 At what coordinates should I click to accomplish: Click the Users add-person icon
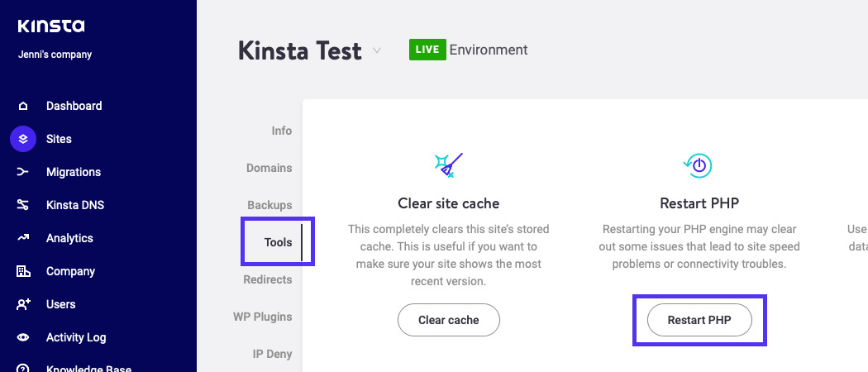coord(23,304)
